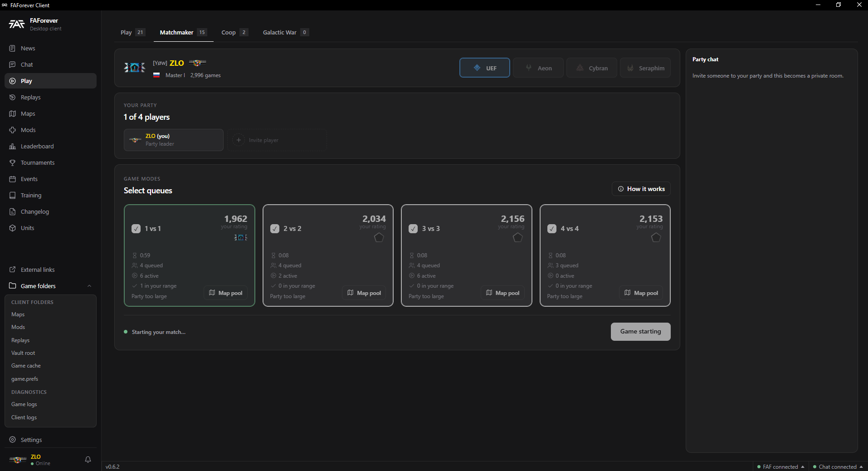868x471 pixels.
Task: Open the Replays client folder
Action: (20, 340)
